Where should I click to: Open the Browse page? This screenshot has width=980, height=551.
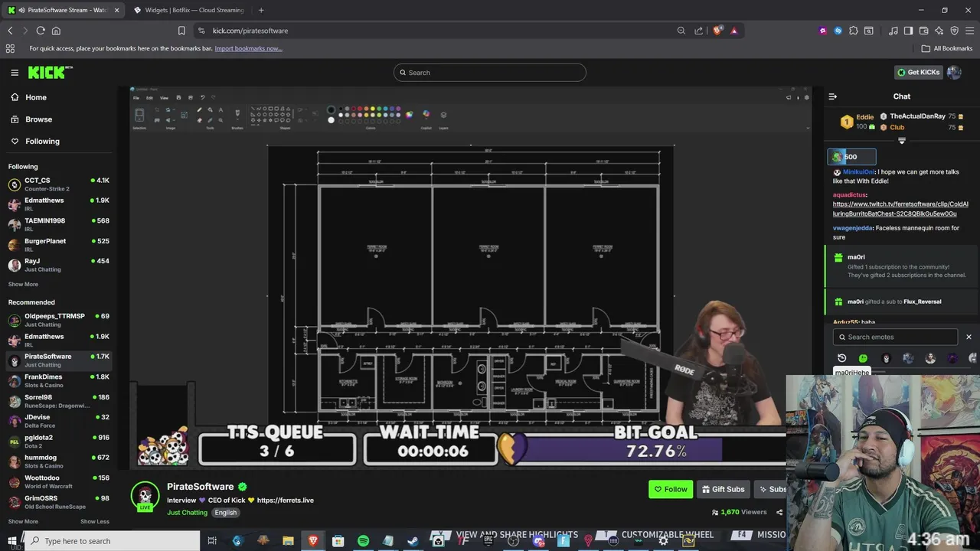point(38,119)
